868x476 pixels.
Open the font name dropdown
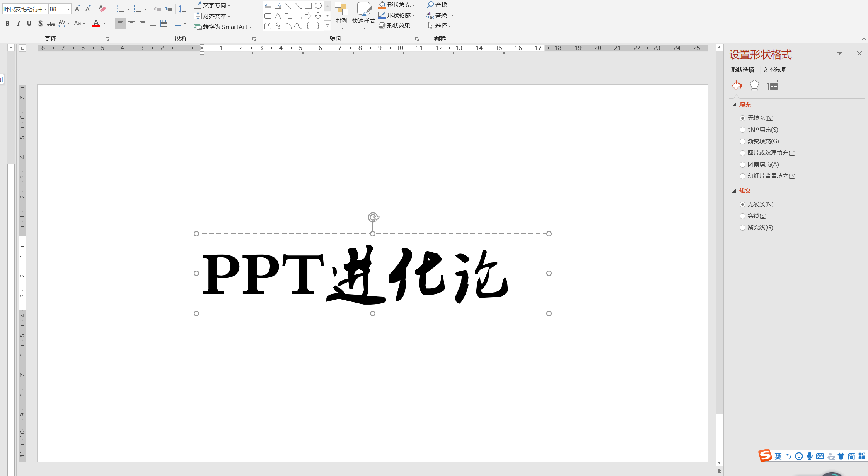click(45, 9)
